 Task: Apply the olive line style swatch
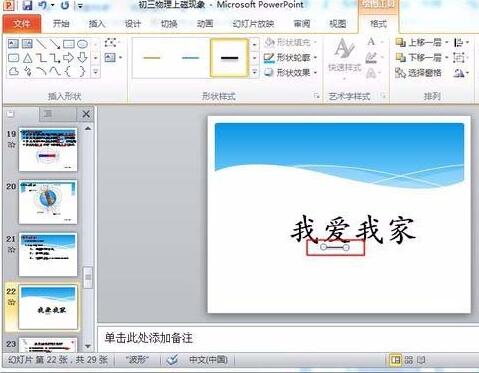click(152, 58)
